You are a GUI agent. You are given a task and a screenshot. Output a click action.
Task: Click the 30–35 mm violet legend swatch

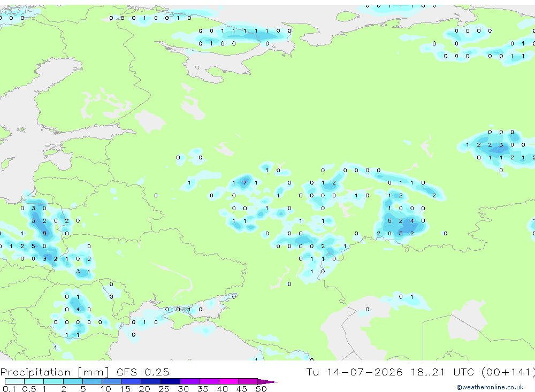pos(189,381)
